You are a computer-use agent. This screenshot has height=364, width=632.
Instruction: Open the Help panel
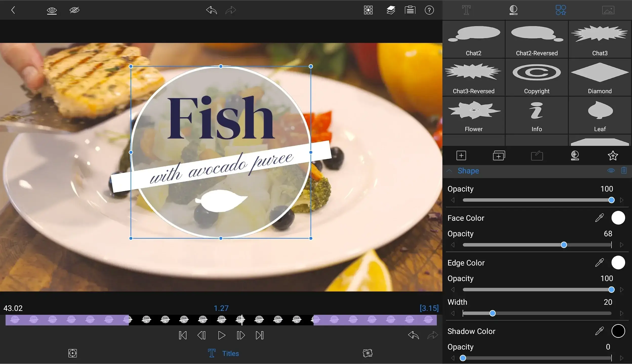click(x=429, y=10)
